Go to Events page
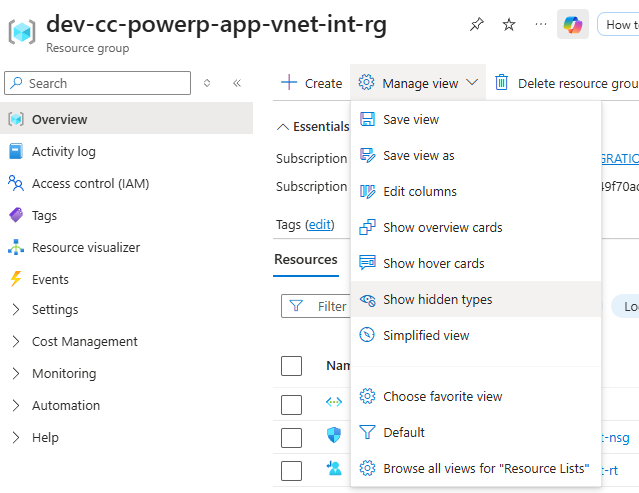The image size is (639, 493). 50,280
